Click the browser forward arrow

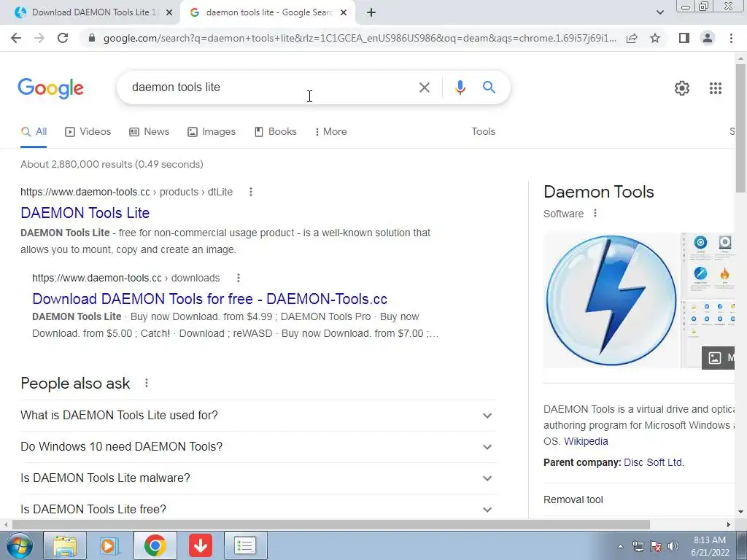point(39,38)
